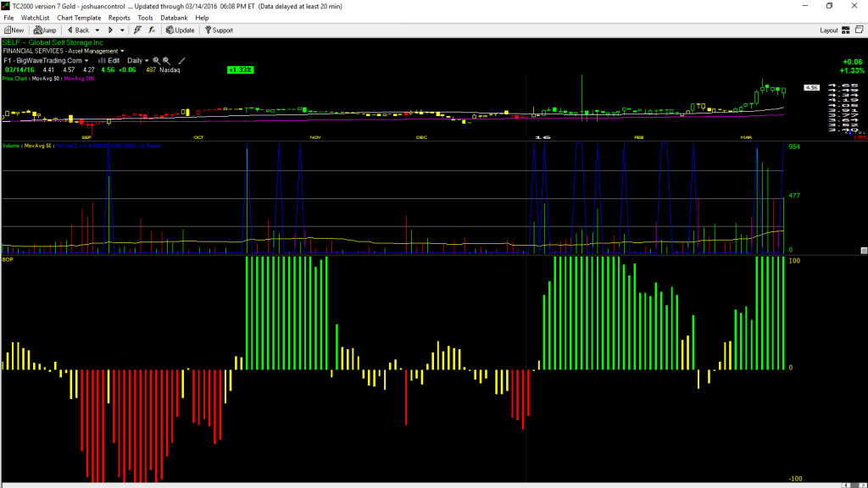Viewport: 868px width, 488px height.
Task: Go Back to the previous symbol
Action: (x=78, y=30)
